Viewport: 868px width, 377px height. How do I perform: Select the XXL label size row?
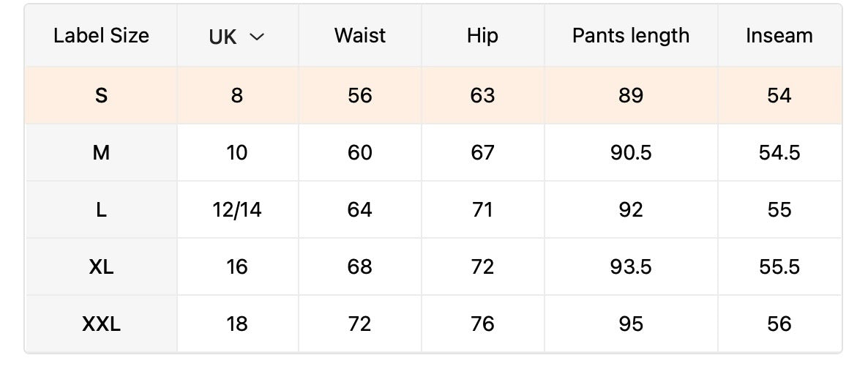(x=101, y=324)
